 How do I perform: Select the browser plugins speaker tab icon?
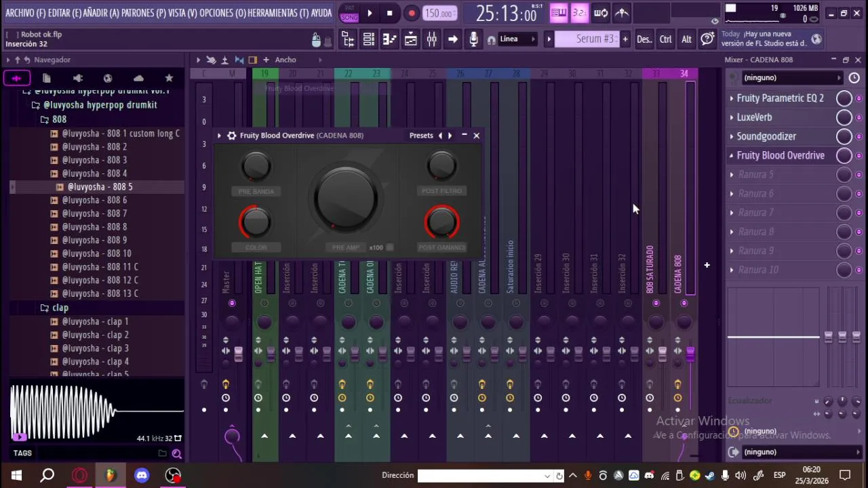(77, 78)
